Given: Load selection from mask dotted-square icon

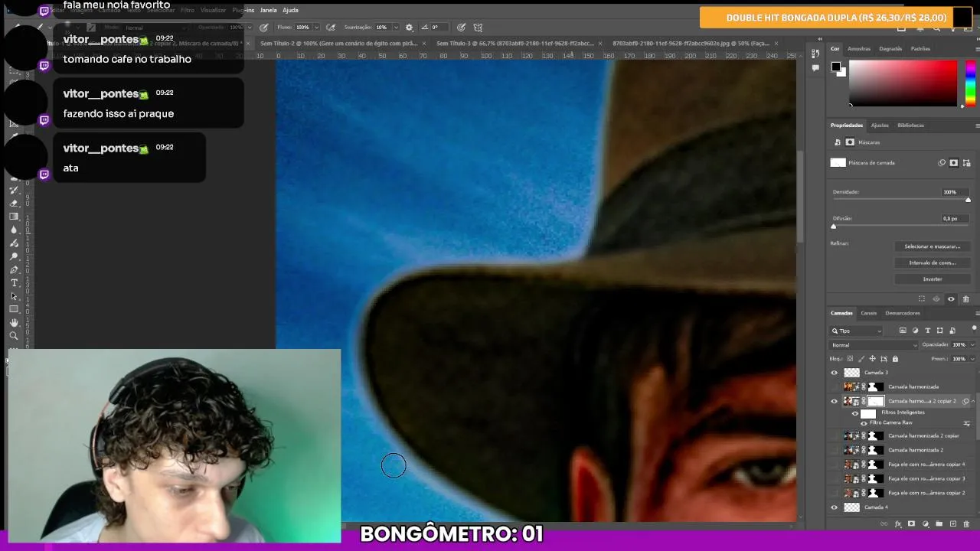Looking at the screenshot, I should [922, 299].
